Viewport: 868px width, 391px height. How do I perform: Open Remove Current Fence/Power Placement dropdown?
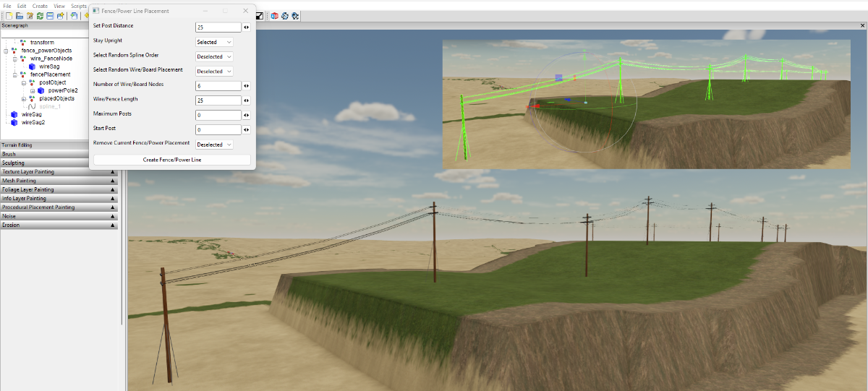215,145
